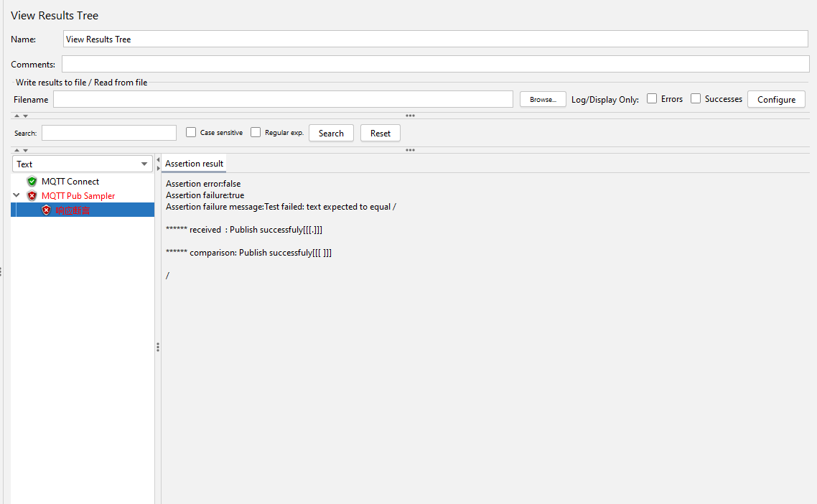
Task: Click the red shield icon beside MQTT Pub Sampler
Action: 32,196
